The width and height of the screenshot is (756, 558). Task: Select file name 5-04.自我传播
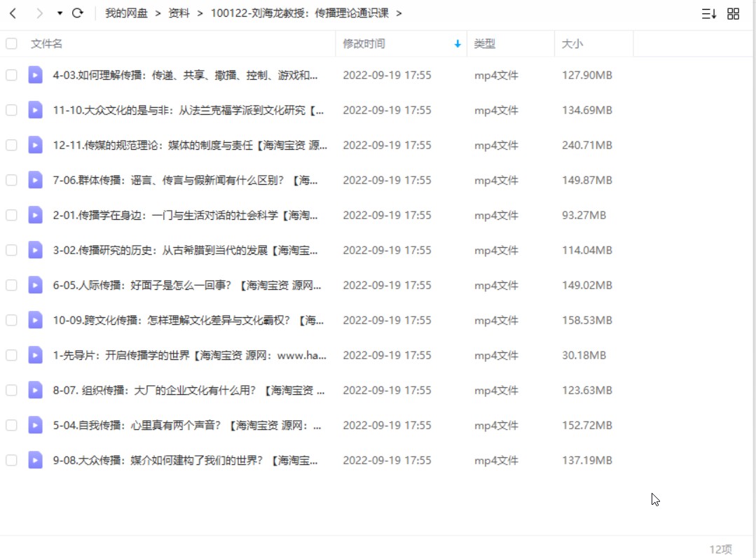187,426
